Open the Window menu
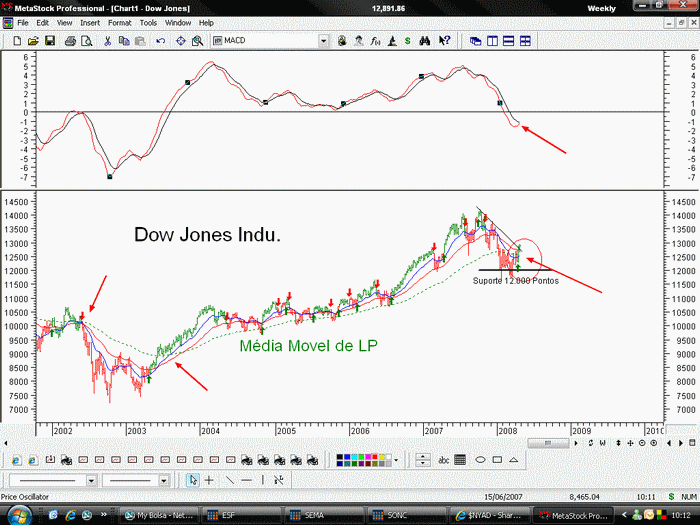 click(x=178, y=23)
